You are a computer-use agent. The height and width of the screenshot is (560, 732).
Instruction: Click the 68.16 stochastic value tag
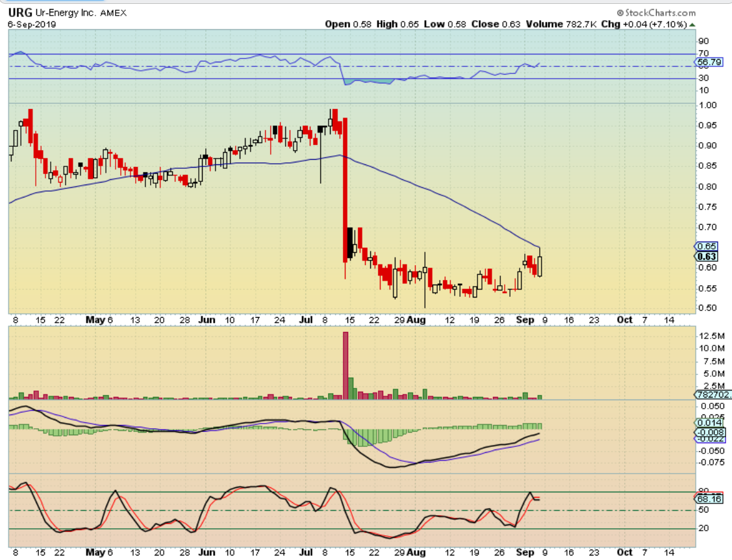click(x=709, y=499)
